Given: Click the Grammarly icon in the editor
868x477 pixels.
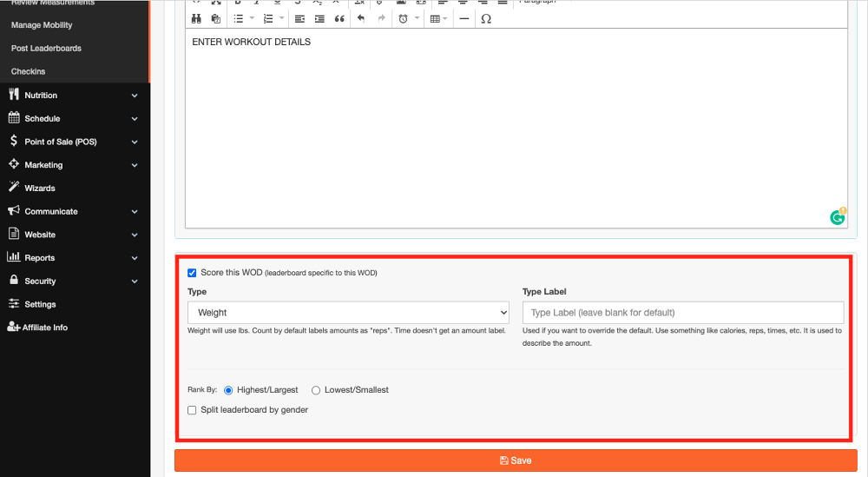Looking at the screenshot, I should click(x=838, y=217).
